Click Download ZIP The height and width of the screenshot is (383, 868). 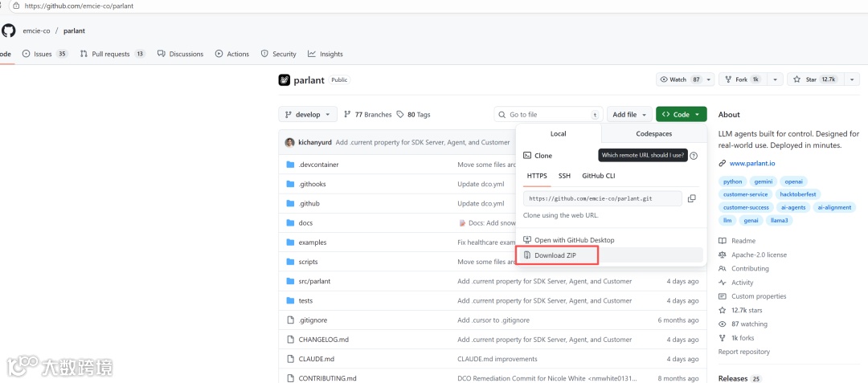(557, 255)
